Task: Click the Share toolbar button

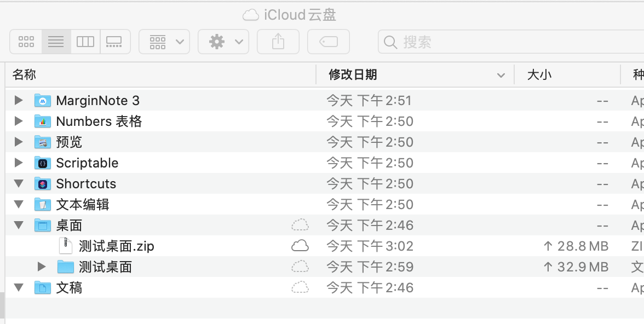Action: 278,42
